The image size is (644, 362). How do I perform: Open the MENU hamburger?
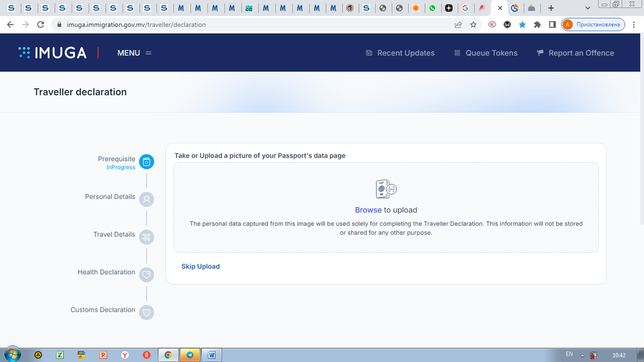135,53
